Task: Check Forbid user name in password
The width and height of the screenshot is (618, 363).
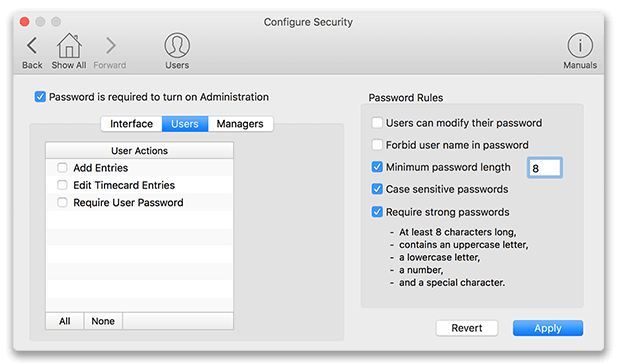Action: tap(377, 145)
